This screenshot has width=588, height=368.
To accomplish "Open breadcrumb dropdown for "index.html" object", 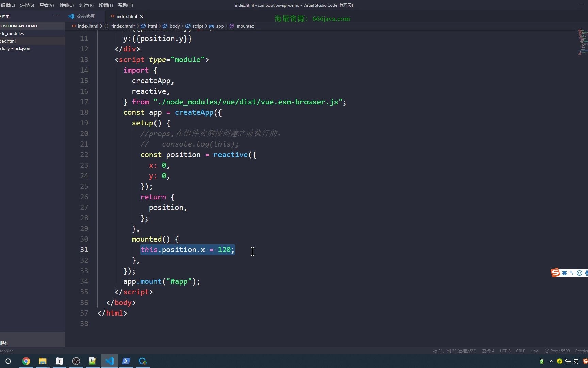I will coord(123,26).
